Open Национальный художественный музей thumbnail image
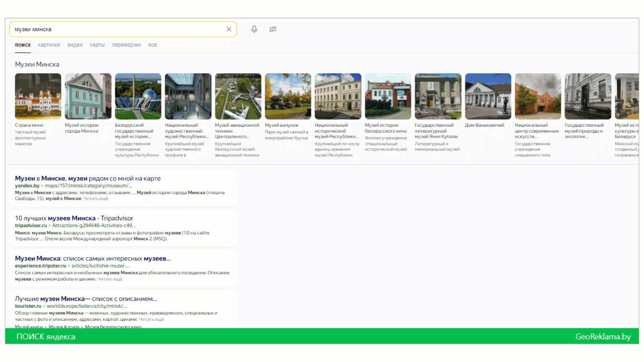The image size is (644, 362). click(x=188, y=96)
